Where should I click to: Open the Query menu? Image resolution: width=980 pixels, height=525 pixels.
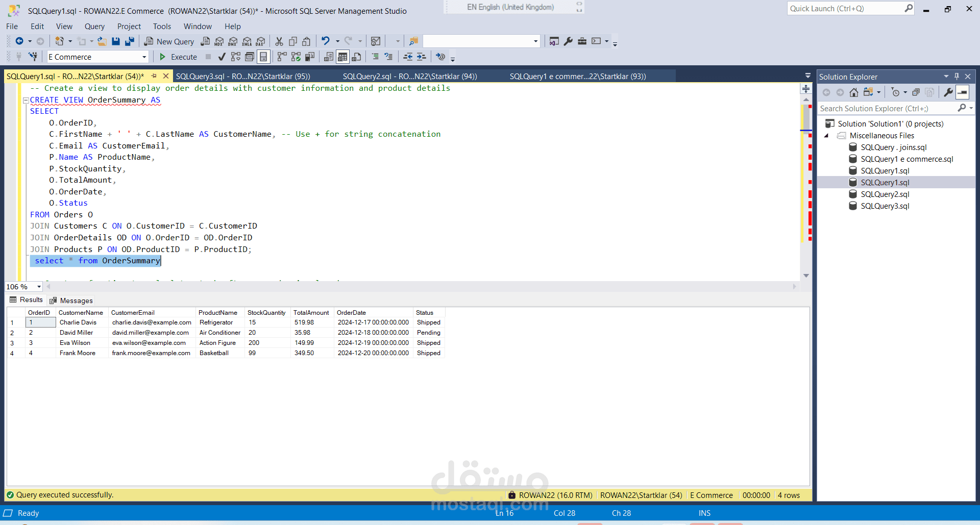pyautogui.click(x=94, y=27)
